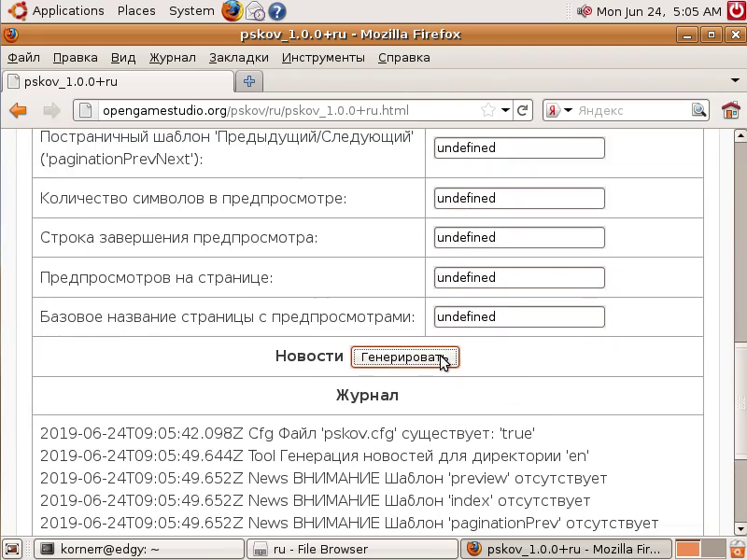Open the URL history dropdown arrow
This screenshot has height=560, width=747.
(505, 110)
